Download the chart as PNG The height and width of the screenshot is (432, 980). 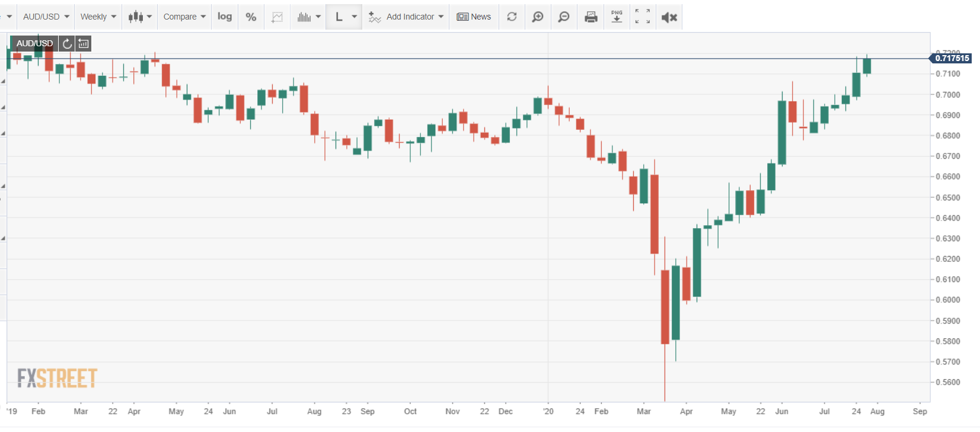[617, 17]
